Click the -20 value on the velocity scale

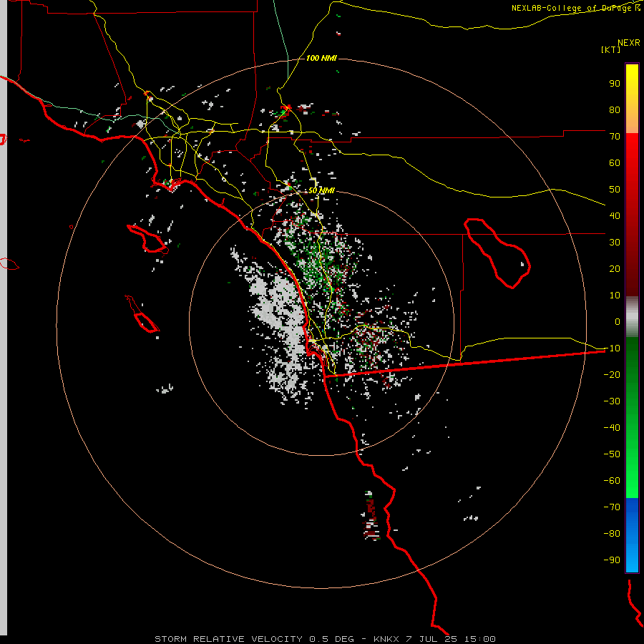(x=612, y=375)
